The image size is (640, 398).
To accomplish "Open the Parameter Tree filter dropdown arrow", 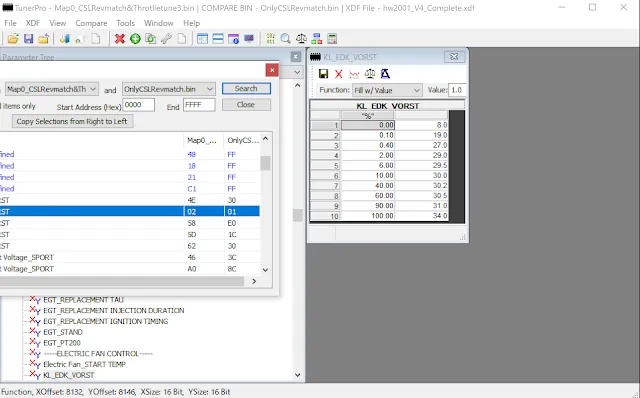I will (297, 72).
